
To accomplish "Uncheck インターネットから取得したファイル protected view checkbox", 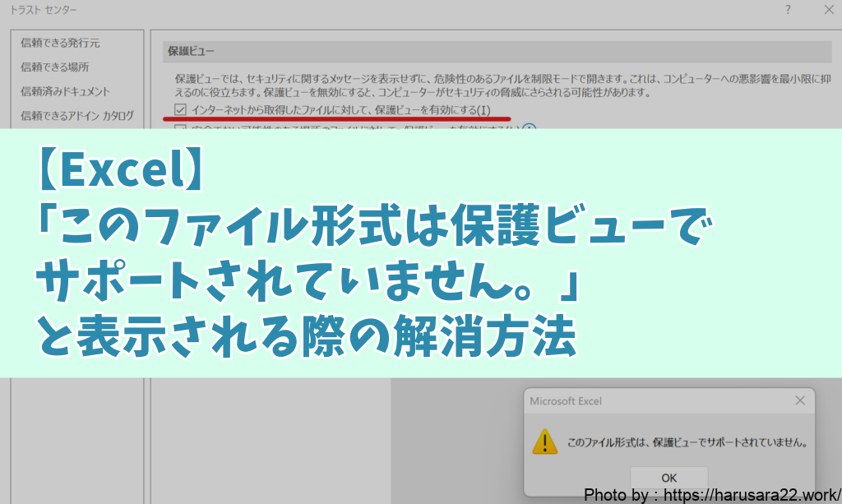I will [x=181, y=109].
